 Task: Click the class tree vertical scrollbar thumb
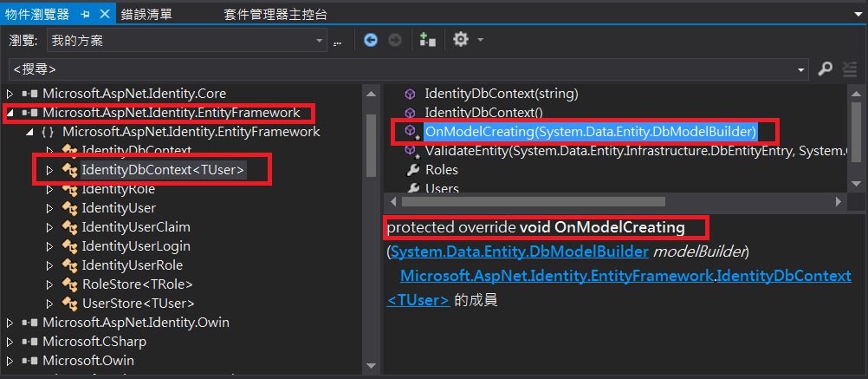[x=371, y=147]
